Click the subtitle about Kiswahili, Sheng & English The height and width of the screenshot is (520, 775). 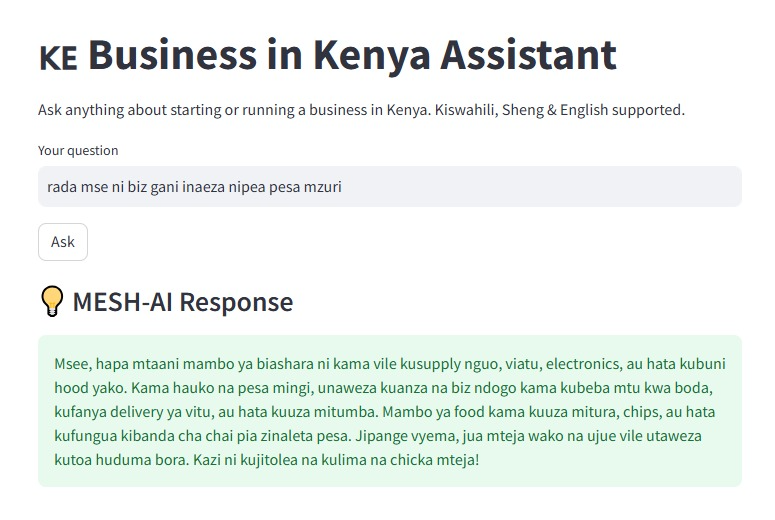tap(361, 110)
